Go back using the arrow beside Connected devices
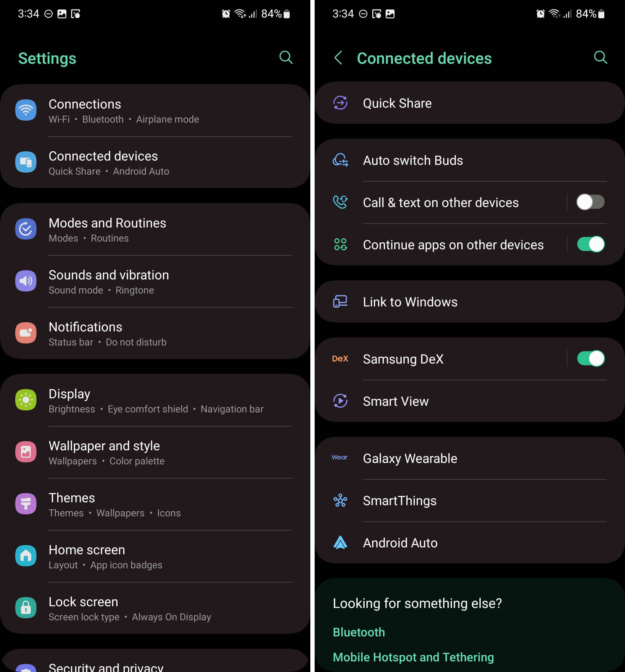This screenshot has width=625, height=672. [x=338, y=58]
